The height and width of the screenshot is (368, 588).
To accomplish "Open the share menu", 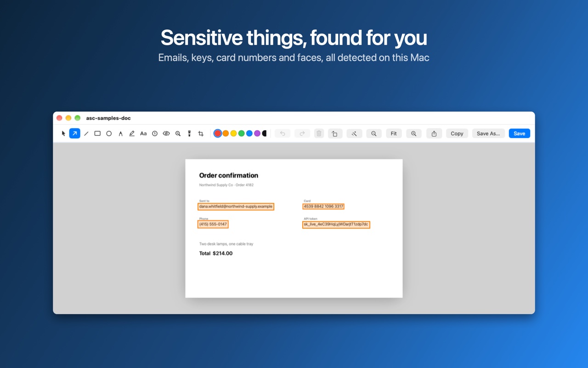I will 434,133.
